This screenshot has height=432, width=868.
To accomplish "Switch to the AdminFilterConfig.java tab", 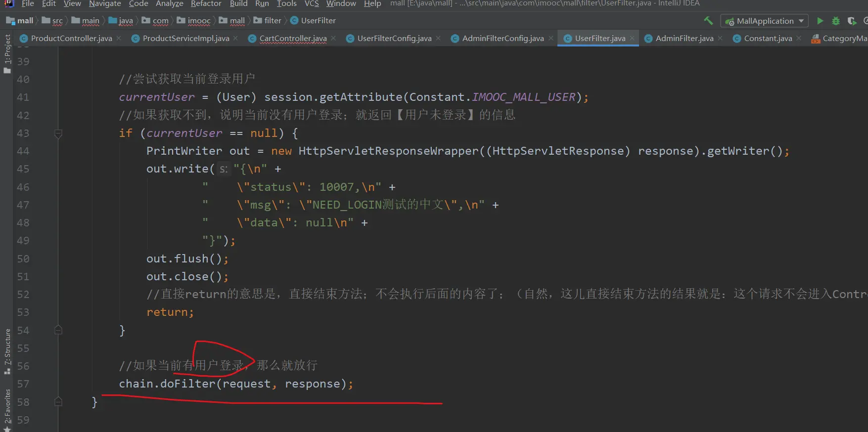I will (x=503, y=38).
